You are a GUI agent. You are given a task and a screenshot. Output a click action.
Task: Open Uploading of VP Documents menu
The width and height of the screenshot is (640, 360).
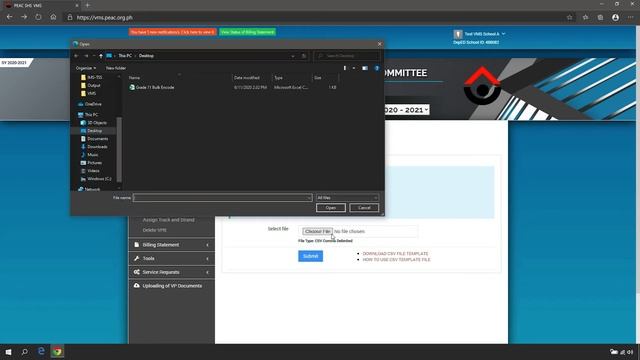(172, 286)
